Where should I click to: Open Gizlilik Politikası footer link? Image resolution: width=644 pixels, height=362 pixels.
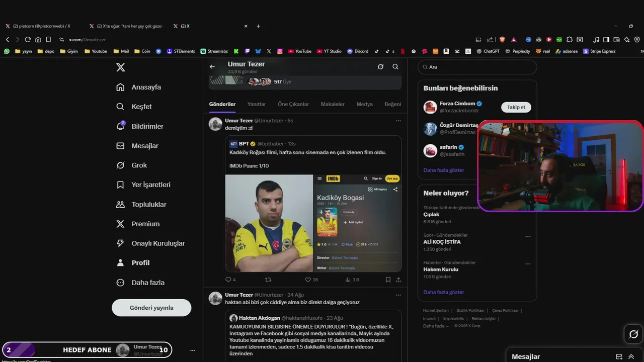click(x=470, y=311)
